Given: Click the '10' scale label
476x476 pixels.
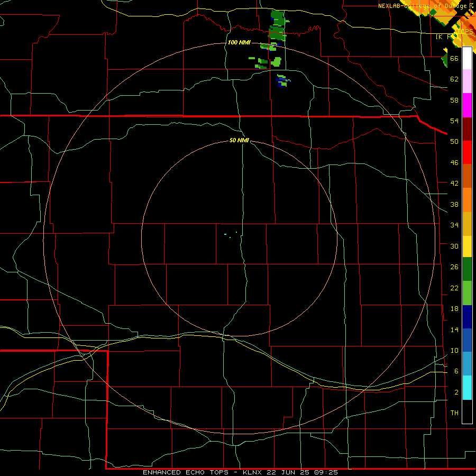Looking at the screenshot, I should (454, 350).
